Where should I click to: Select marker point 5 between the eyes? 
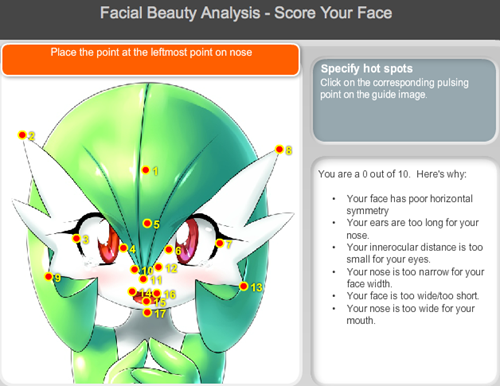(147, 223)
